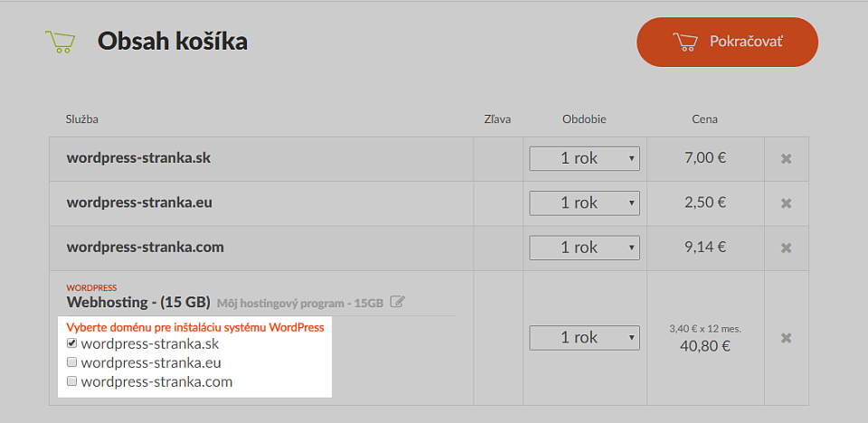
Task: Check wordpress-stranka.com for WordPress installation
Action: [x=71, y=382]
